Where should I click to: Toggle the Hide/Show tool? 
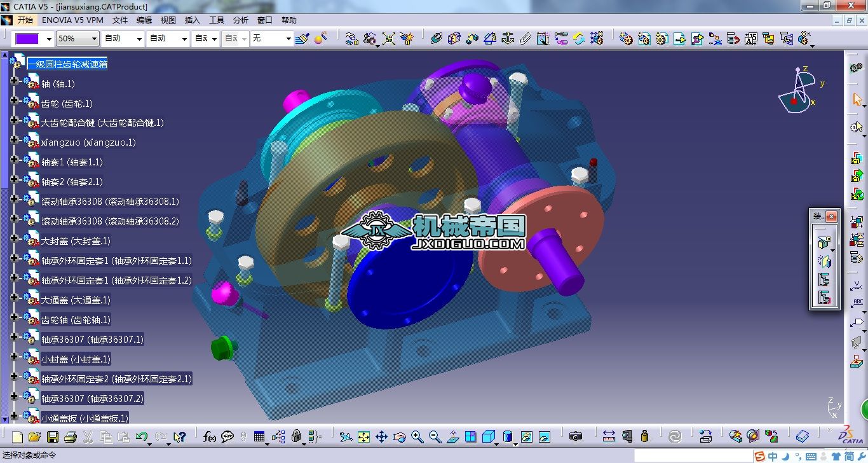527,437
